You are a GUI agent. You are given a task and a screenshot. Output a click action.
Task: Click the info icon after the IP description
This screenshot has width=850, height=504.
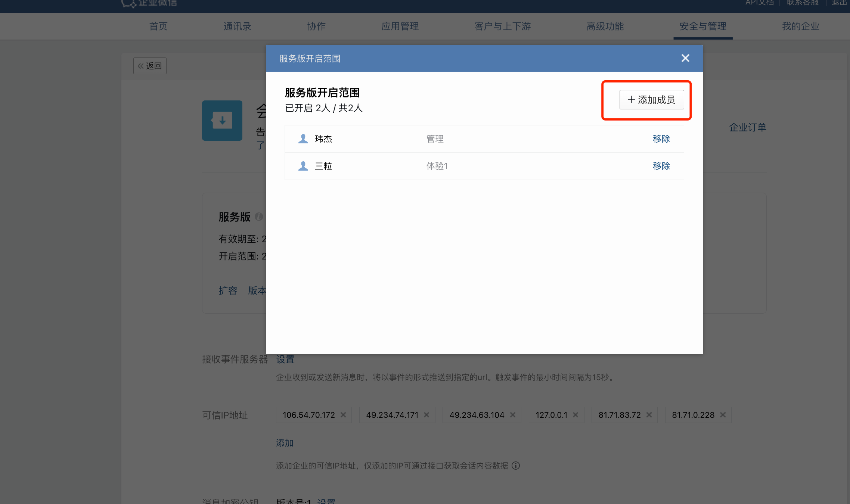coord(516,466)
